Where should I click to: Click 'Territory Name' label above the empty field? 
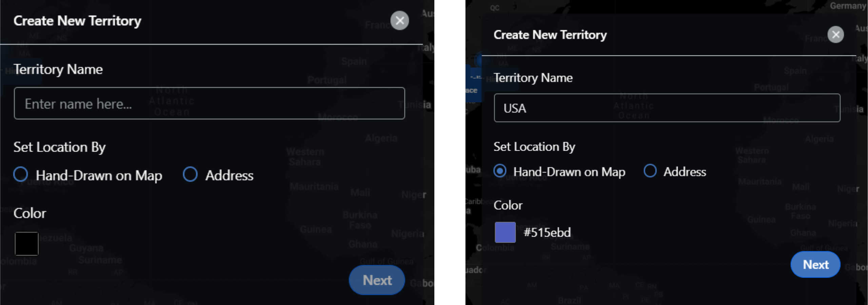pos(58,69)
